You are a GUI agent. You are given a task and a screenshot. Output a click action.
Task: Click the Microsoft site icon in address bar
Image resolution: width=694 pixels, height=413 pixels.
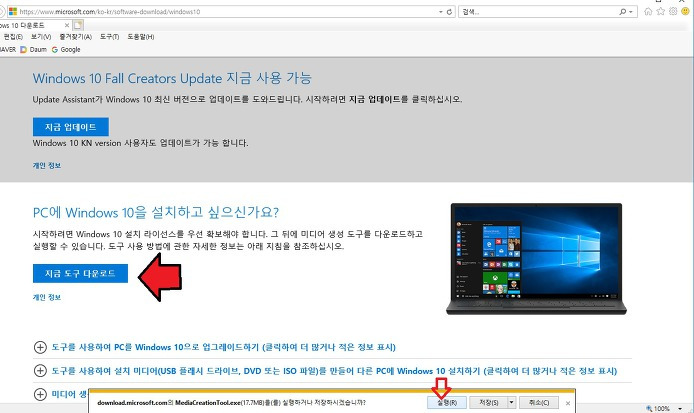[x=13, y=12]
